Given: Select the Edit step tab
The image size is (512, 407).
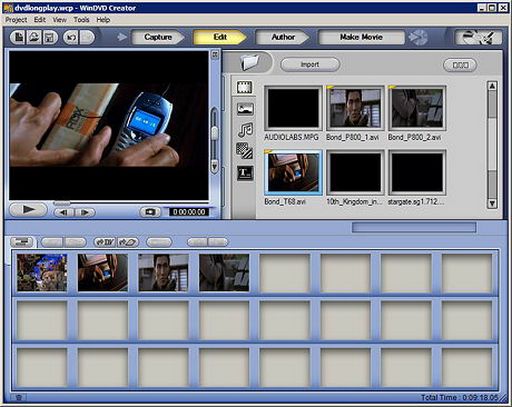Looking at the screenshot, I should pos(220,37).
